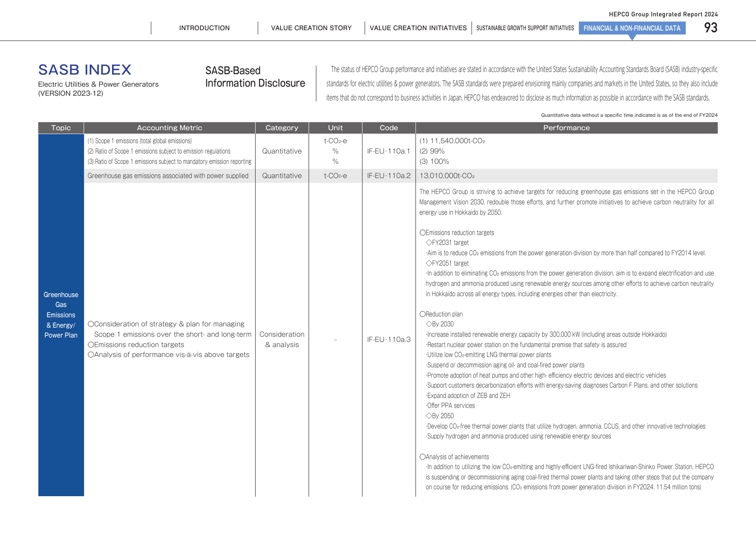Click 'Utilize low CO2-emitting LNG thermal power plants'

(488, 355)
